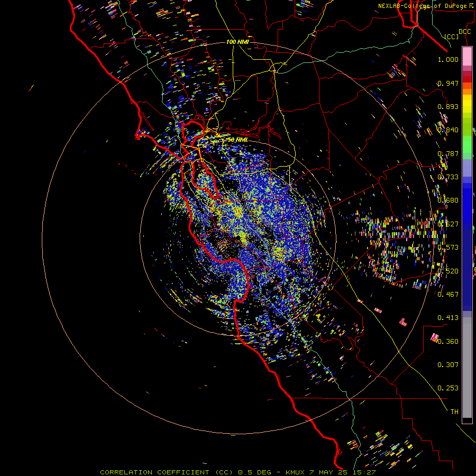Select the 0.787 legend value
Viewport: 476px width, 476px height.
coord(448,153)
